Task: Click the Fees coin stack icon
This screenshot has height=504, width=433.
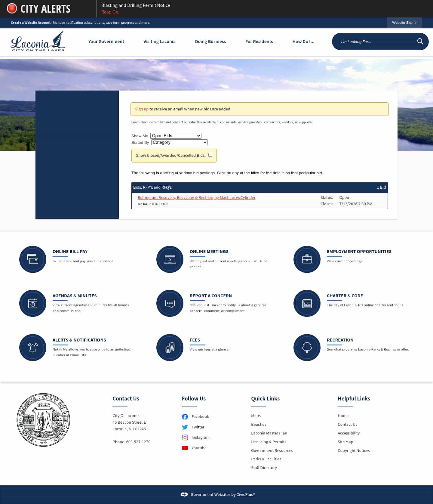Action: 170,348
